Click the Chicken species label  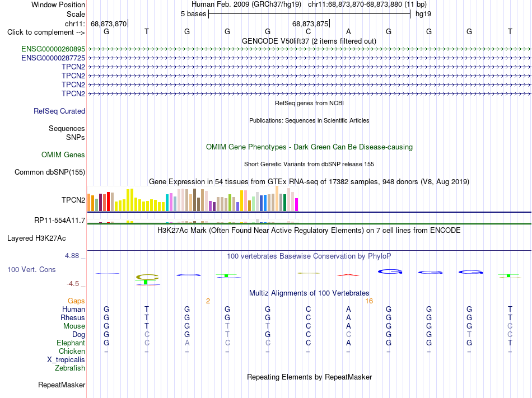pos(72,352)
